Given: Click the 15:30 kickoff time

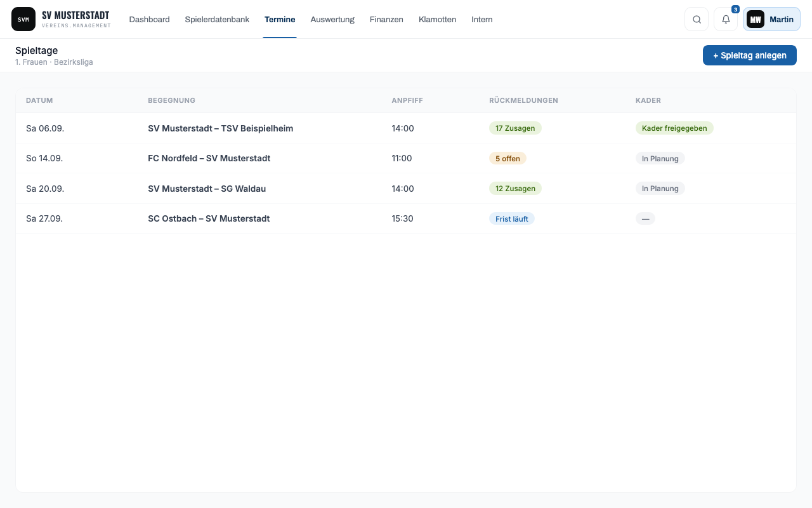Looking at the screenshot, I should (x=402, y=218).
